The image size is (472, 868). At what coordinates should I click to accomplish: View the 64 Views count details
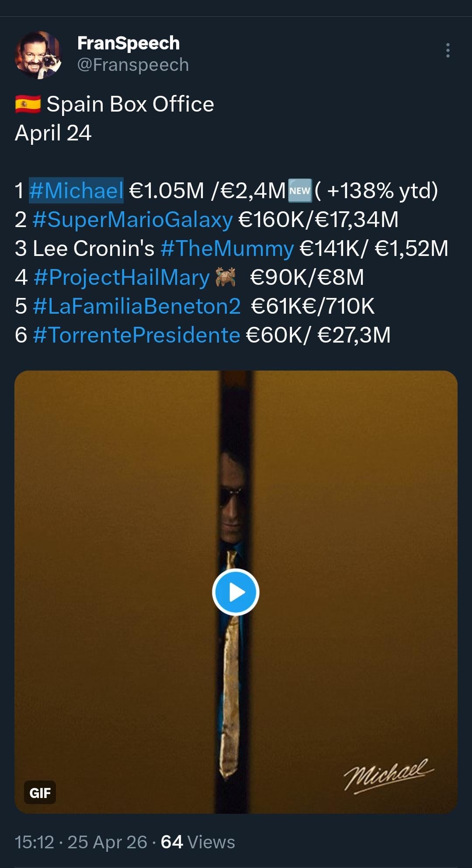coord(198,842)
